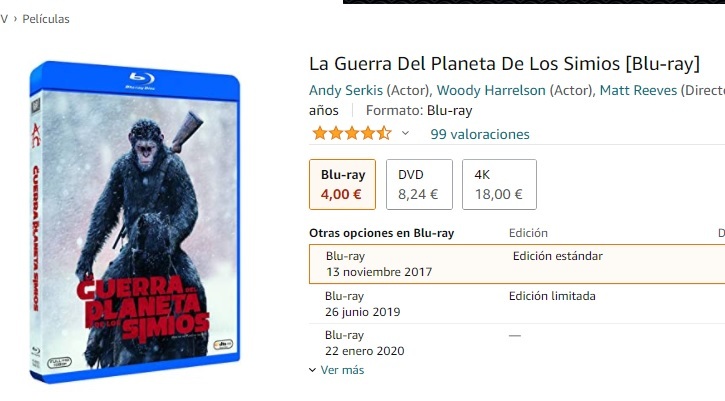Viewport: 725px width, 401px height.
Task: Click the product title La Guerra Del Planeta
Action: coord(504,64)
